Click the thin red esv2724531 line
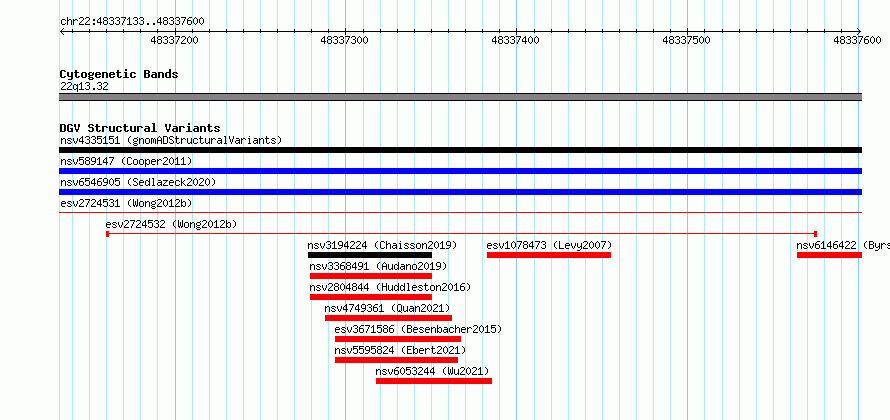890x420 pixels. [460, 212]
